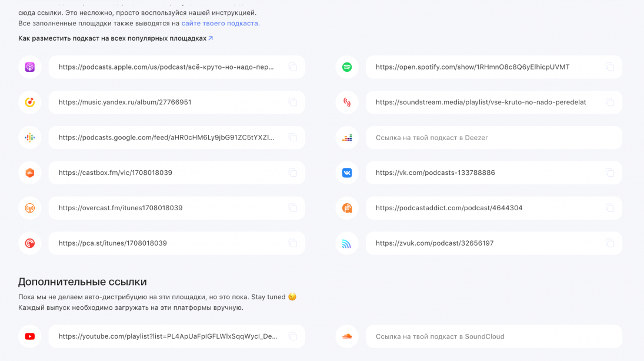Viewport: 644px width, 361px height.
Task: Copy the Yandex Music album link
Action: click(292, 102)
